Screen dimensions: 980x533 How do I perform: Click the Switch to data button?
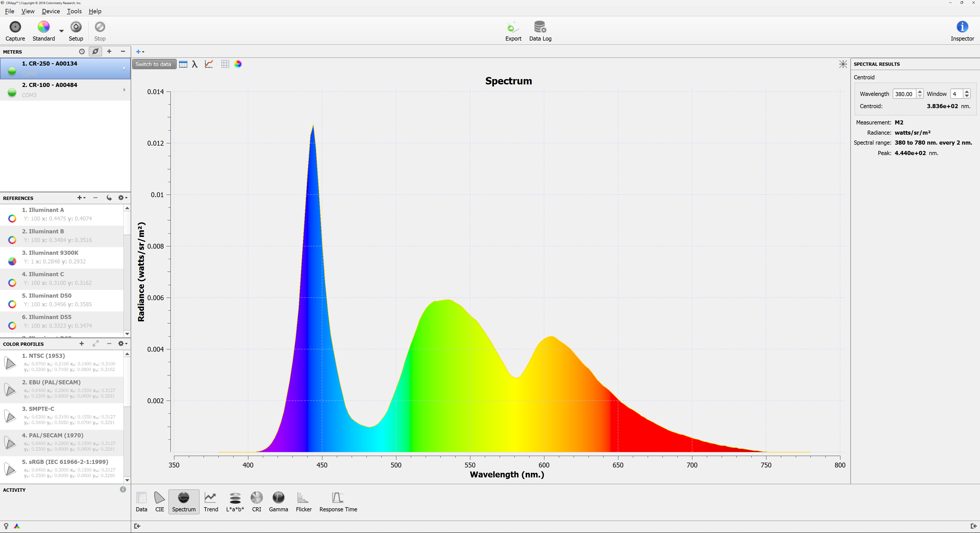point(153,64)
